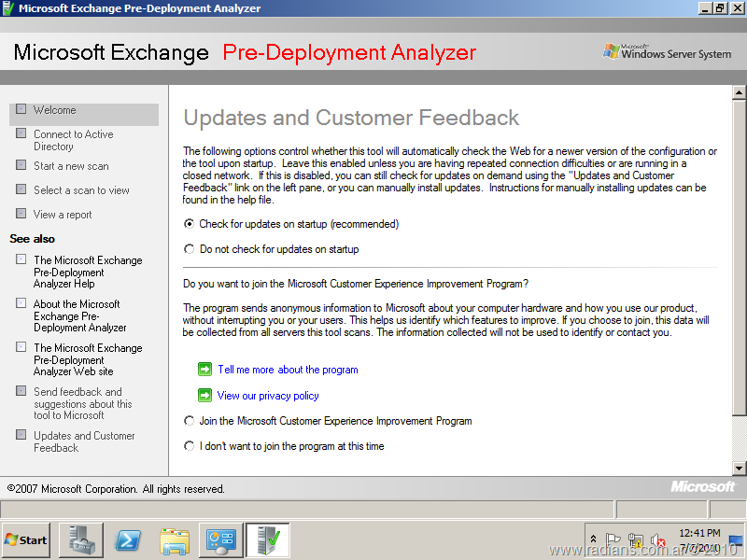Choose 'Join the Microsoft Customer Experience Improvement Program'
The height and width of the screenshot is (560, 747).
(x=190, y=421)
